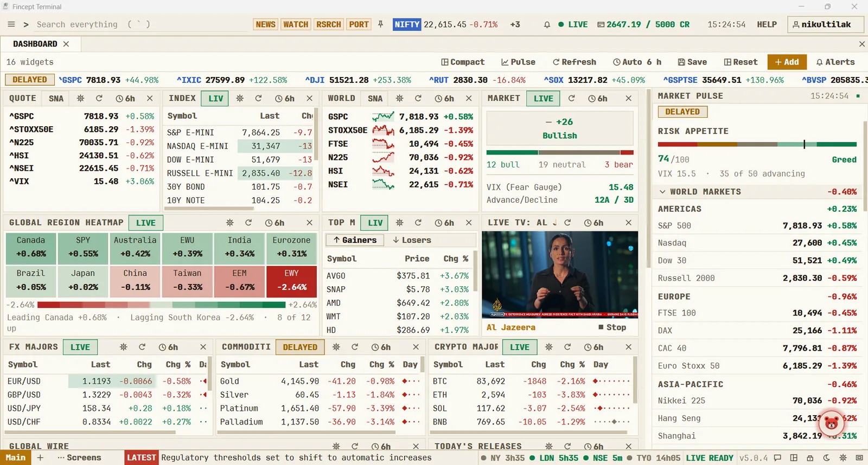The height and width of the screenshot is (465, 868).
Task: Open settings of FX MAJORS widget
Action: [124, 347]
